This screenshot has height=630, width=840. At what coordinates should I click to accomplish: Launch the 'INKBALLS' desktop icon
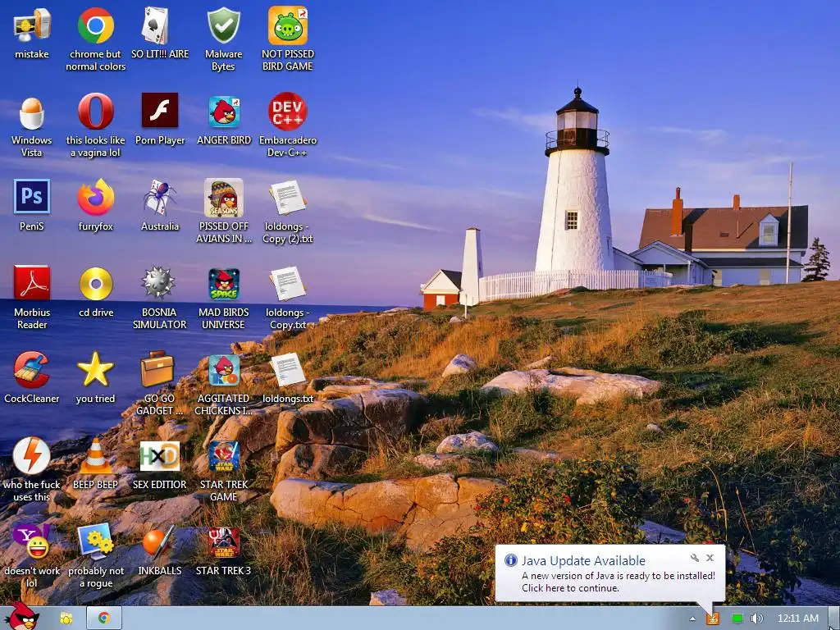click(158, 541)
